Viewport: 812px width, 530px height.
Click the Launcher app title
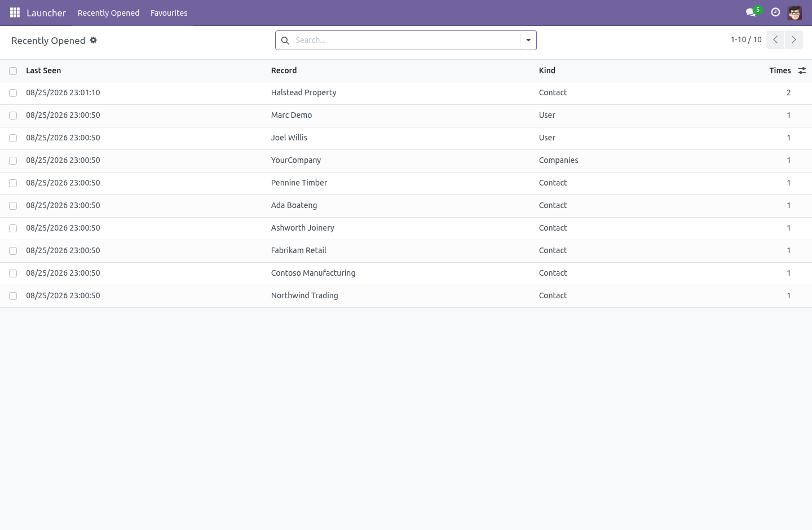(x=46, y=13)
